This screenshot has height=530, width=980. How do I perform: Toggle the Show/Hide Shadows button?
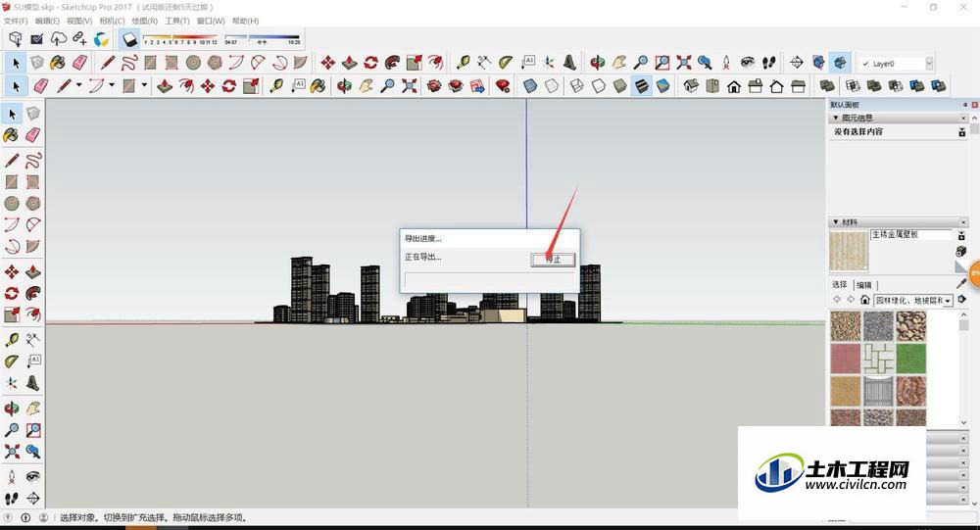coord(129,39)
